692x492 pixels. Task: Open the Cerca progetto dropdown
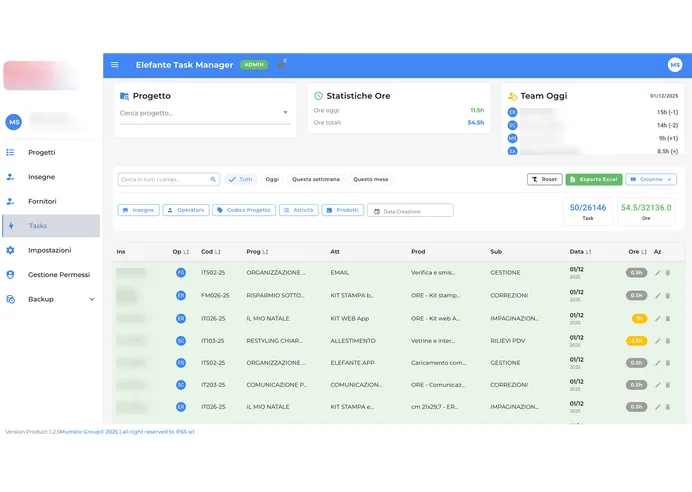click(204, 113)
